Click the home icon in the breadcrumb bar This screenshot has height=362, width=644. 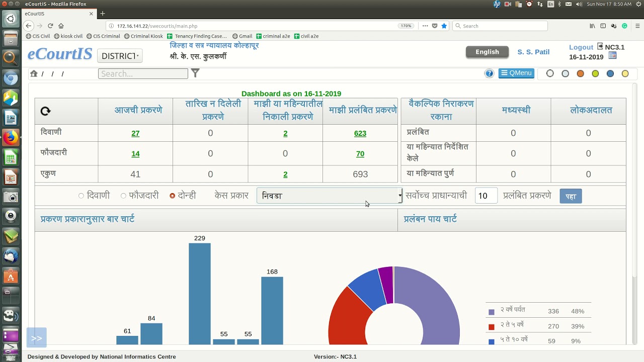tap(34, 73)
